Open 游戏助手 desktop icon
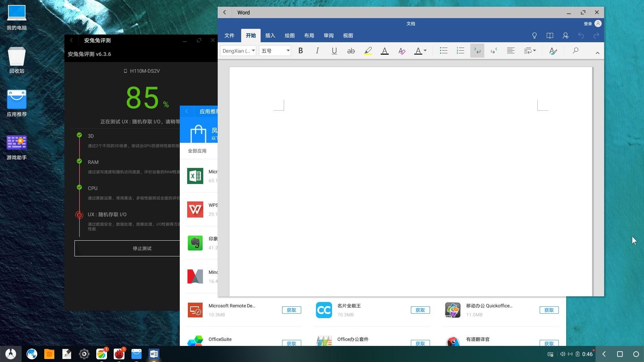This screenshot has width=644, height=362. pyautogui.click(x=17, y=147)
